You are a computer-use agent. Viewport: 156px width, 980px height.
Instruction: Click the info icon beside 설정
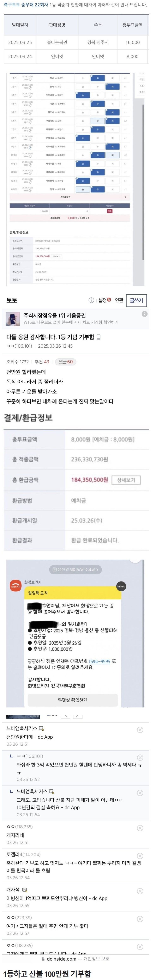pyautogui.click(x=91, y=300)
